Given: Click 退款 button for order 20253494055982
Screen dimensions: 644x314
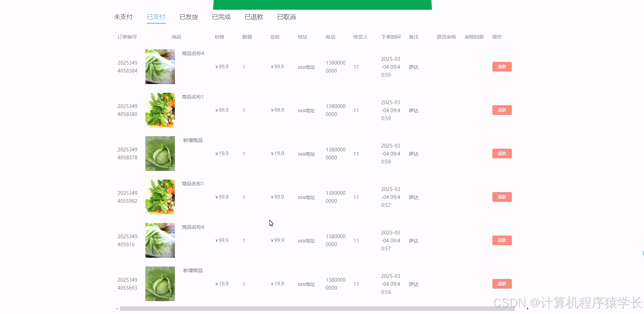Looking at the screenshot, I should point(502,197).
